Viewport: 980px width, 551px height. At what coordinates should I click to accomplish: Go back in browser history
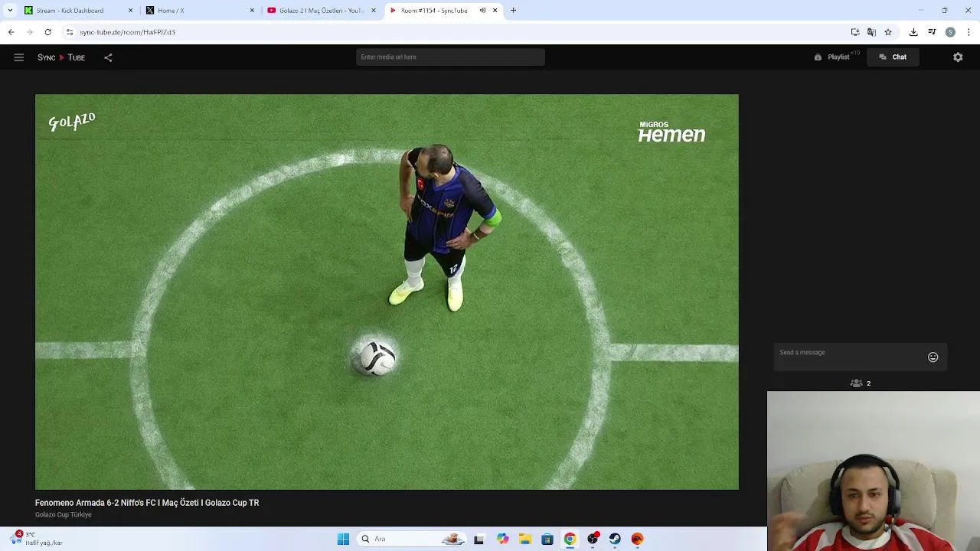(11, 32)
